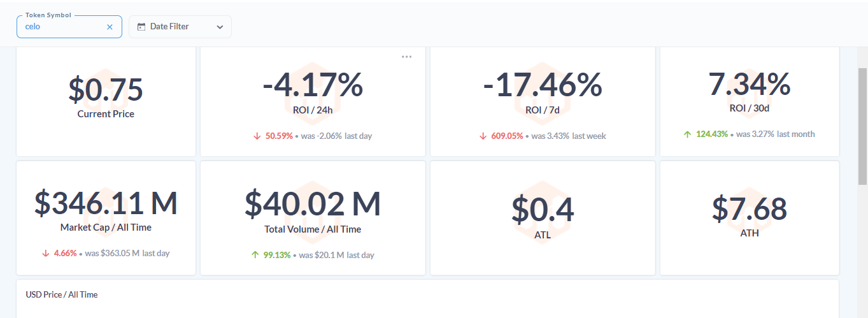Viewport: 868px width, 318px height.
Task: Click the $346.11 M Market Cap value
Action: (106, 203)
